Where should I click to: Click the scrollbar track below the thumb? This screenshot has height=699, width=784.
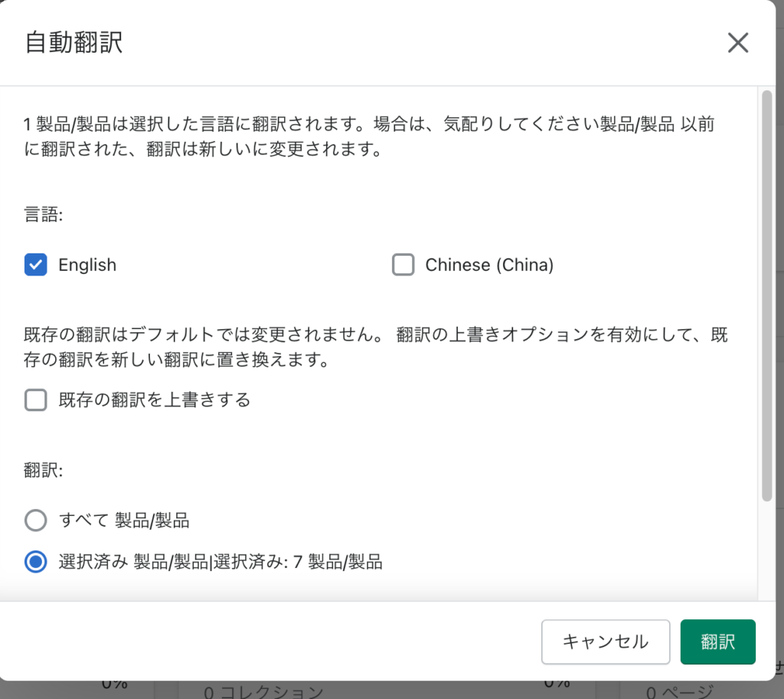click(x=766, y=551)
